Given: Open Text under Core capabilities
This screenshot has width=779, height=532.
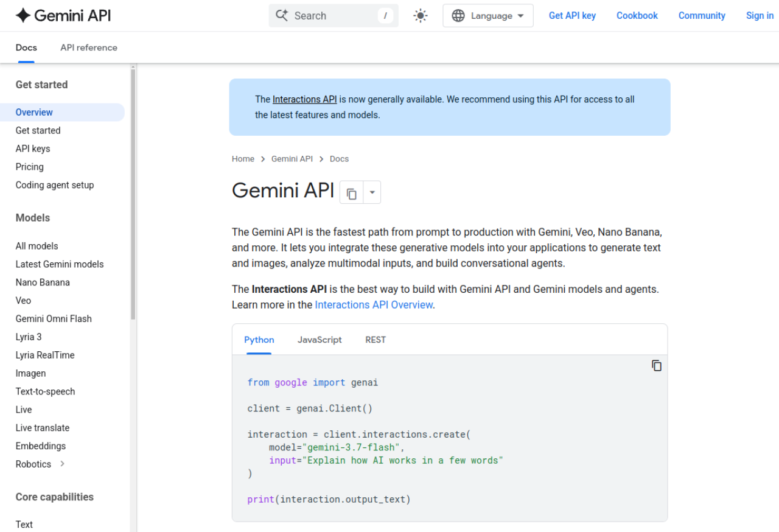Looking at the screenshot, I should coord(24,525).
